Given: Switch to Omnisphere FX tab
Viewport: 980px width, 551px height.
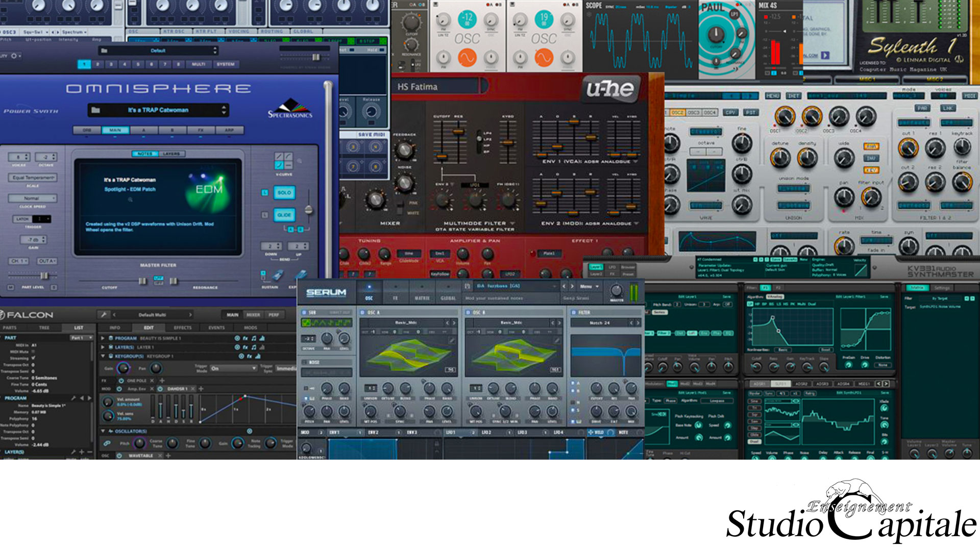Looking at the screenshot, I should [201, 130].
